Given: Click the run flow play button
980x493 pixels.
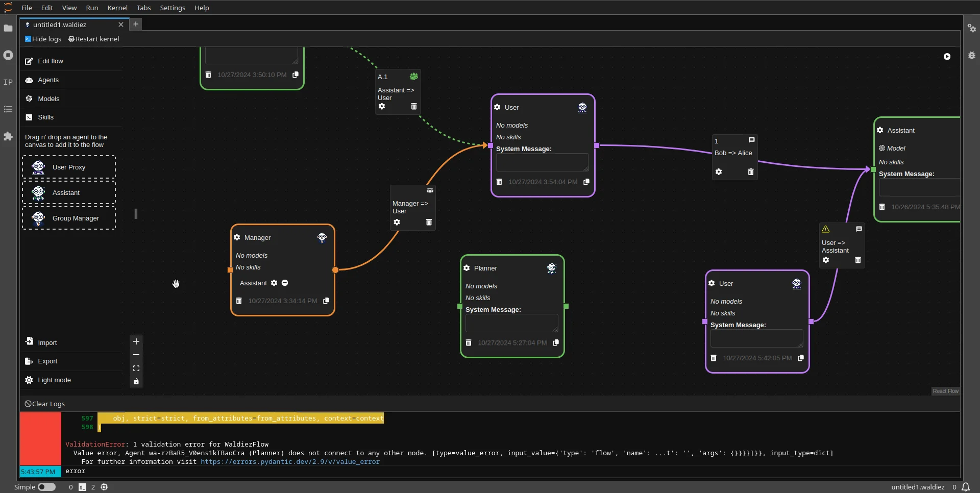Looking at the screenshot, I should pos(947,57).
